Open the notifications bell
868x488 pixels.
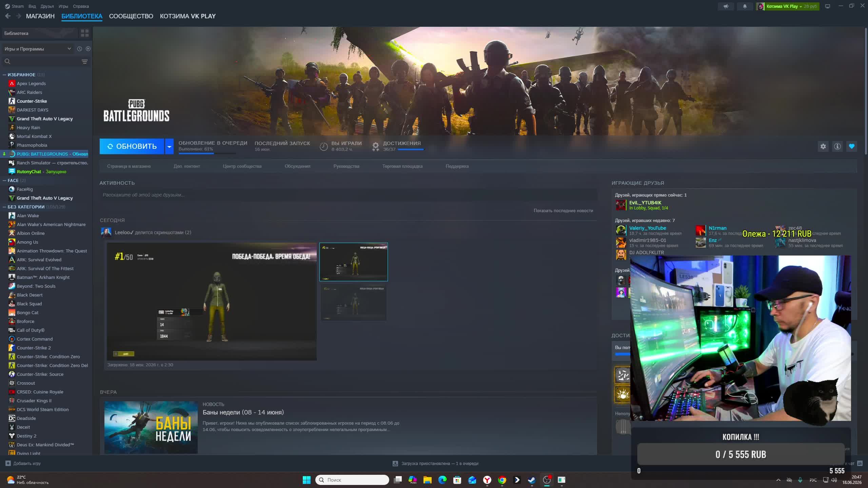click(x=745, y=6)
